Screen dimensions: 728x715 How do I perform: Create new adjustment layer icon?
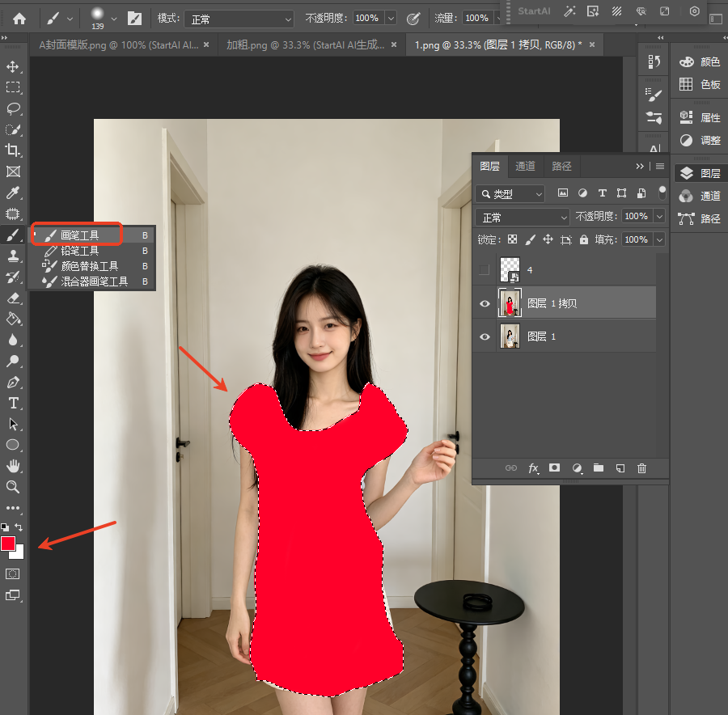click(577, 468)
